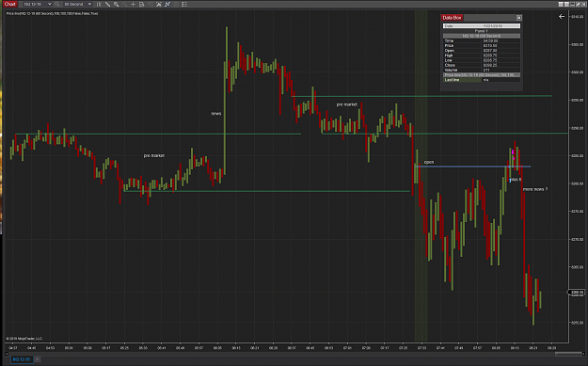Viewport: 588px width, 366px height.
Task: Click the red Chart title label
Action: pyautogui.click(x=9, y=4)
